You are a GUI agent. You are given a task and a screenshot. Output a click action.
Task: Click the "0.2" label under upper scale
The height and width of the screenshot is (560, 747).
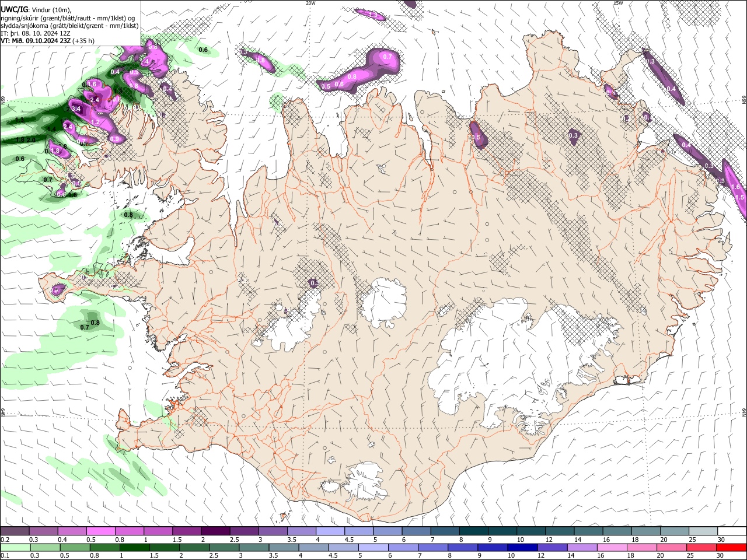coord(4,540)
